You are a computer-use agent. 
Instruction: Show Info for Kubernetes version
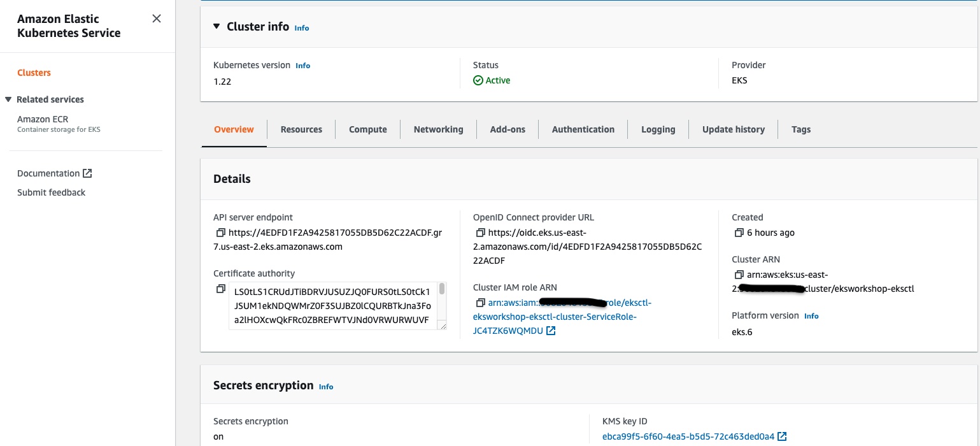pyautogui.click(x=303, y=66)
